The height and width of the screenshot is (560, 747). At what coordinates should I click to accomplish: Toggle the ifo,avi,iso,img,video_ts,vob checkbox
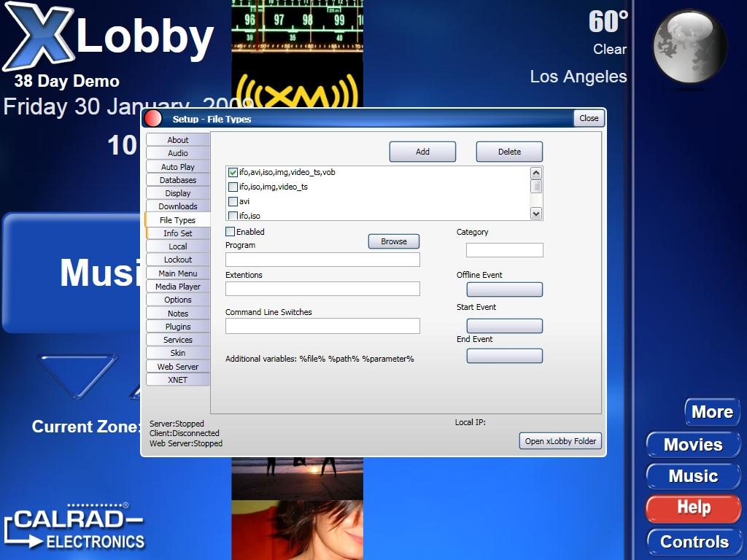tap(233, 172)
